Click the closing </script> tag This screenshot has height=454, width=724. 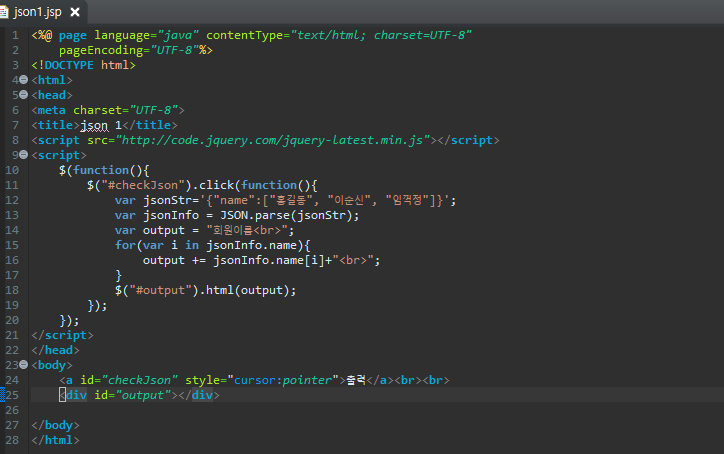(x=62, y=335)
